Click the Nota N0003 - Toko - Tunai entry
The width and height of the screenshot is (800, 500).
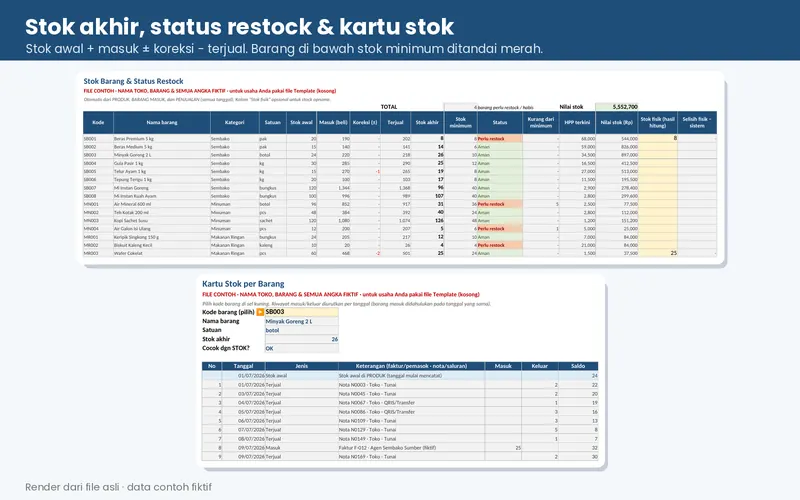[x=367, y=385]
